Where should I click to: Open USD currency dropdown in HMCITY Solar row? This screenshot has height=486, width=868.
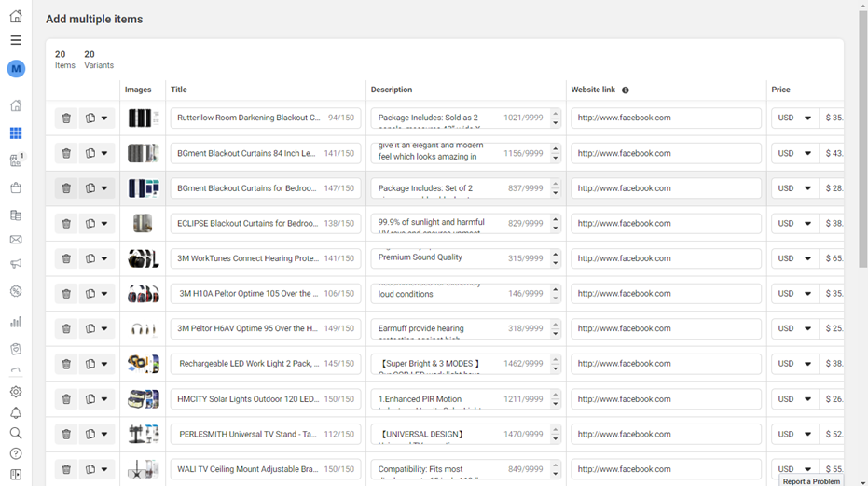(794, 399)
